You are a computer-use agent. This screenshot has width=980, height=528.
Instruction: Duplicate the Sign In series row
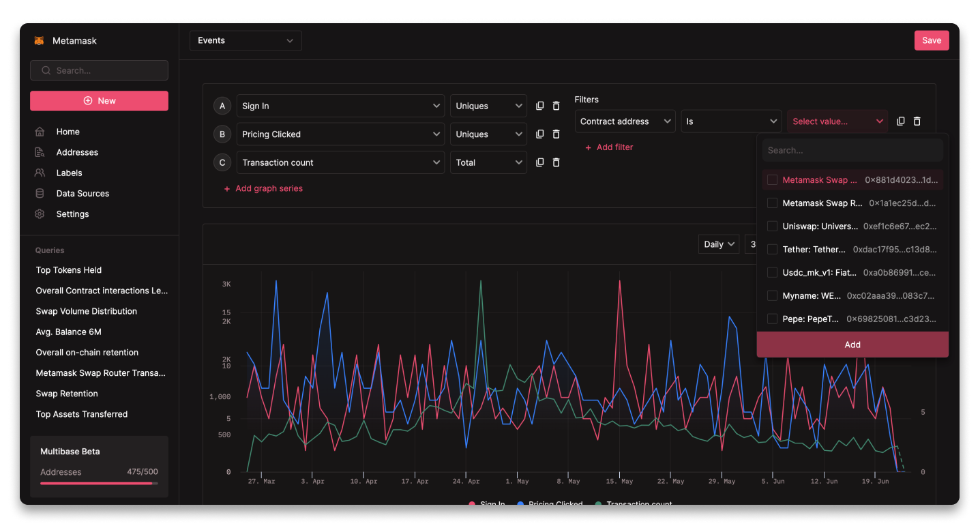tap(540, 106)
